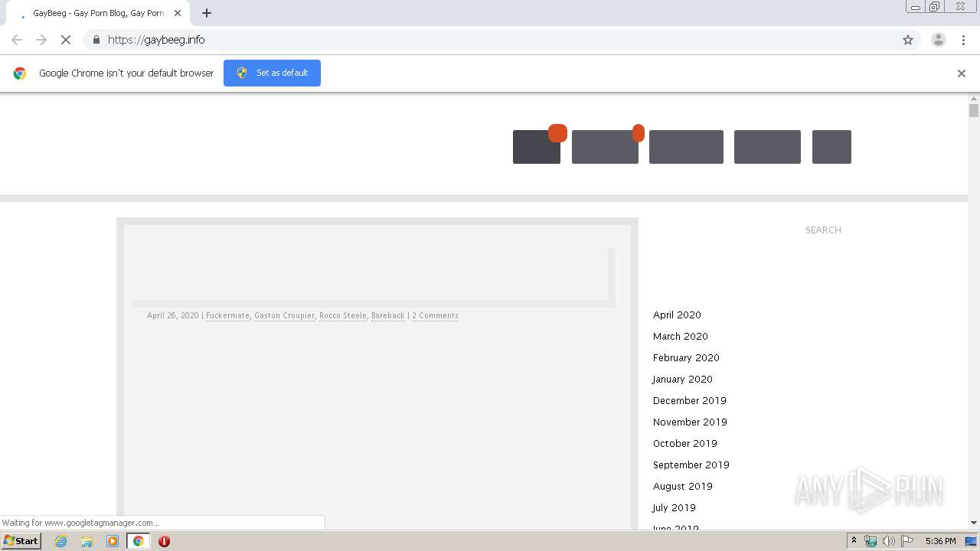Open the Chrome profile avatar menu
The height and width of the screenshot is (551, 980).
939,40
